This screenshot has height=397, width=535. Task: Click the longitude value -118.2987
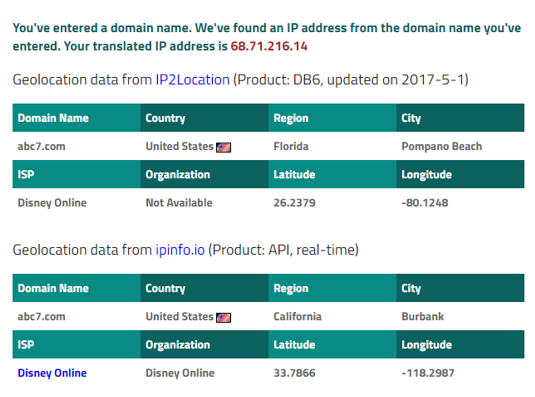pos(428,373)
